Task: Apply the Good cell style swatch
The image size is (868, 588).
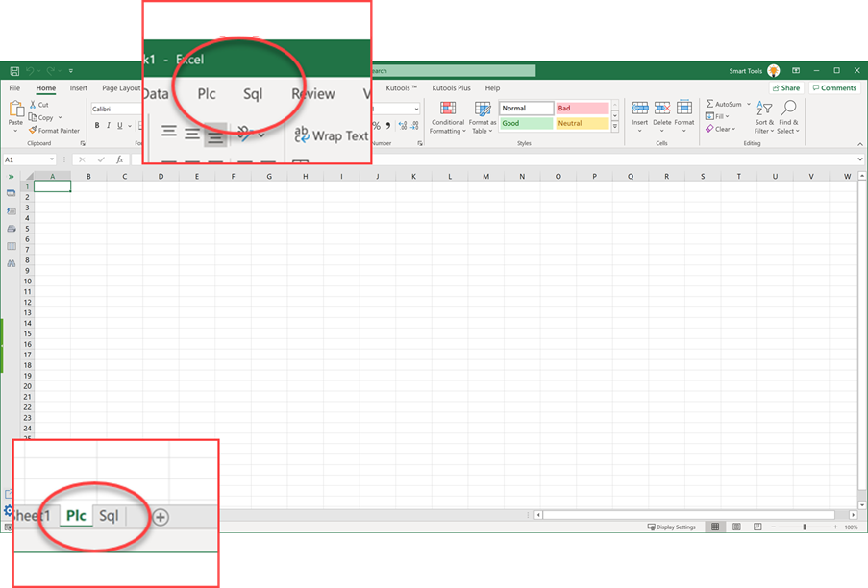Action: click(526, 123)
